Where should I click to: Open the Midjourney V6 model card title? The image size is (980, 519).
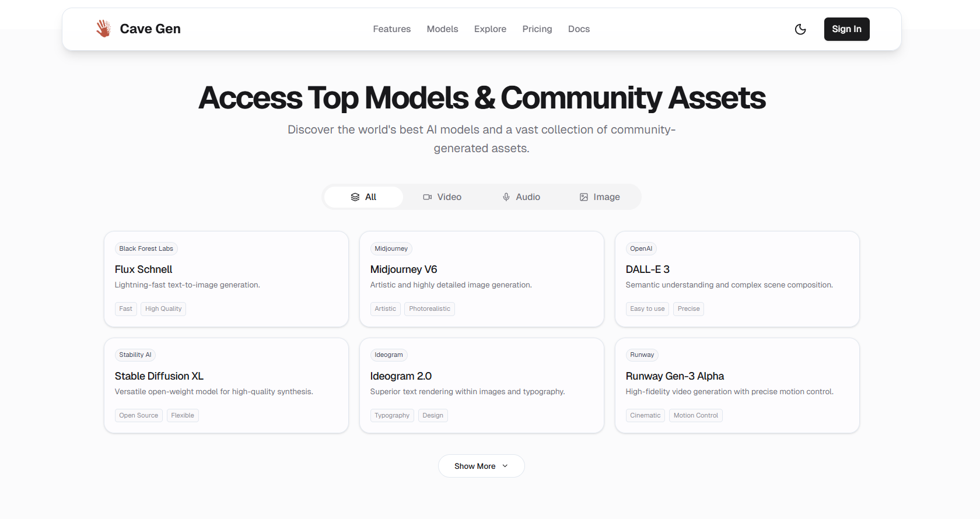pos(404,269)
